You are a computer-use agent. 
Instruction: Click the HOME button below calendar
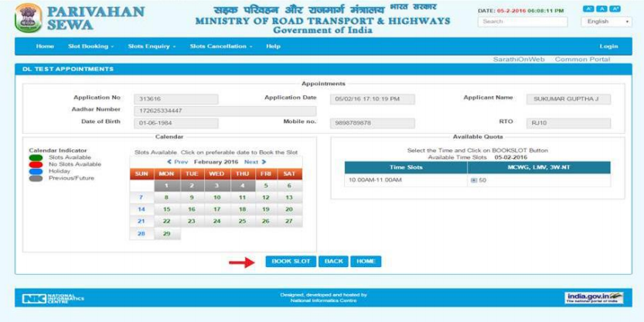[366, 262]
